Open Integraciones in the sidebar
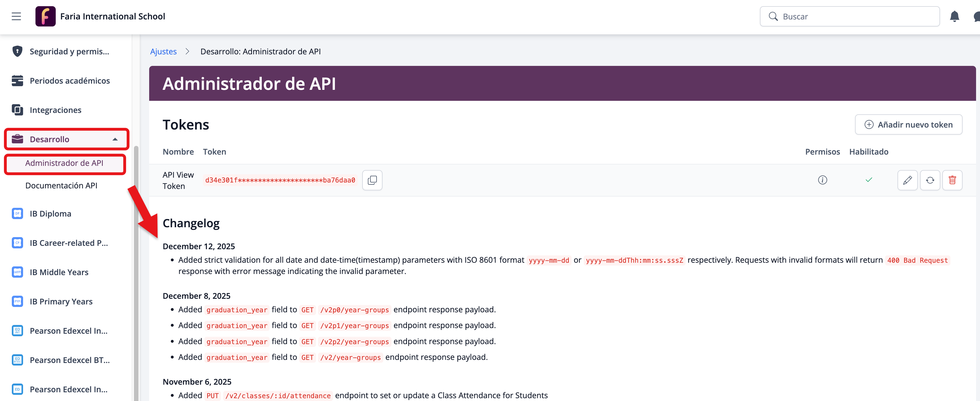 click(x=55, y=110)
